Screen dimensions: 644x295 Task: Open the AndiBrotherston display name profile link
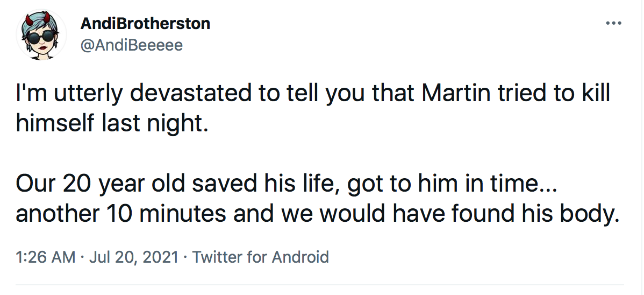coord(145,24)
